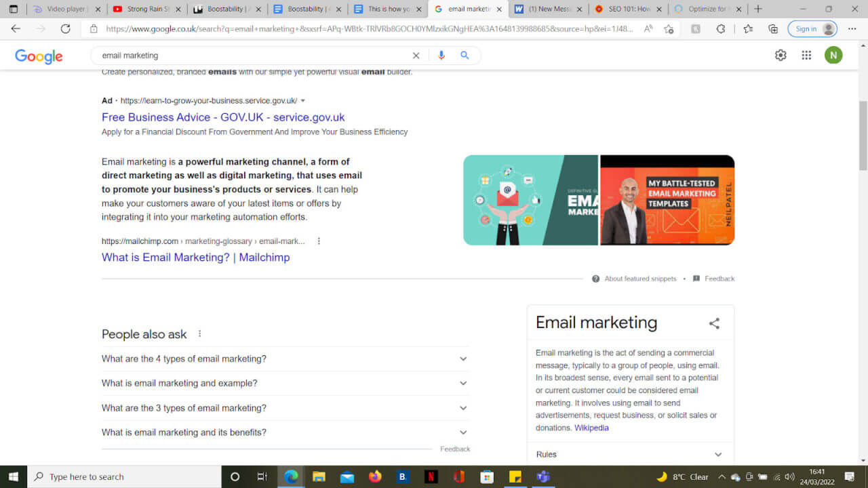Open a new browser tab

pos(758,9)
